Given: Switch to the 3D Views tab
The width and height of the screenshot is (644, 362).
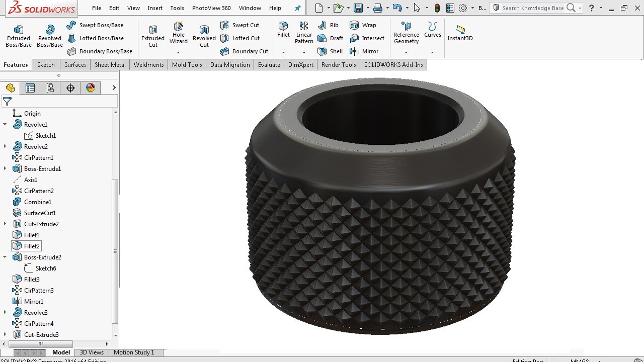Looking at the screenshot, I should point(92,352).
